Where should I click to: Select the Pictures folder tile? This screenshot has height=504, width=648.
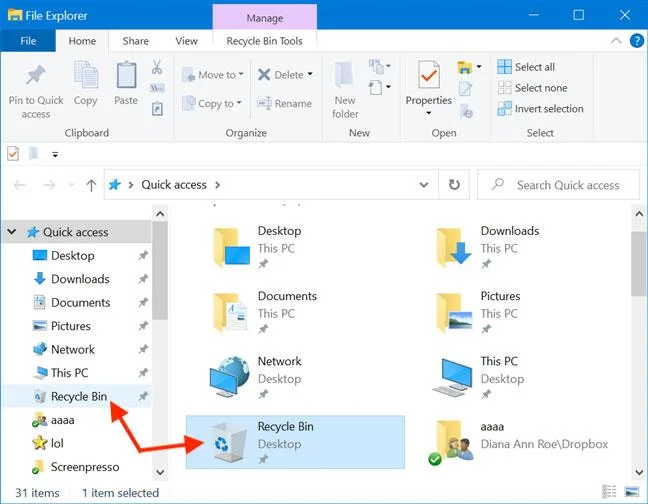(517, 312)
